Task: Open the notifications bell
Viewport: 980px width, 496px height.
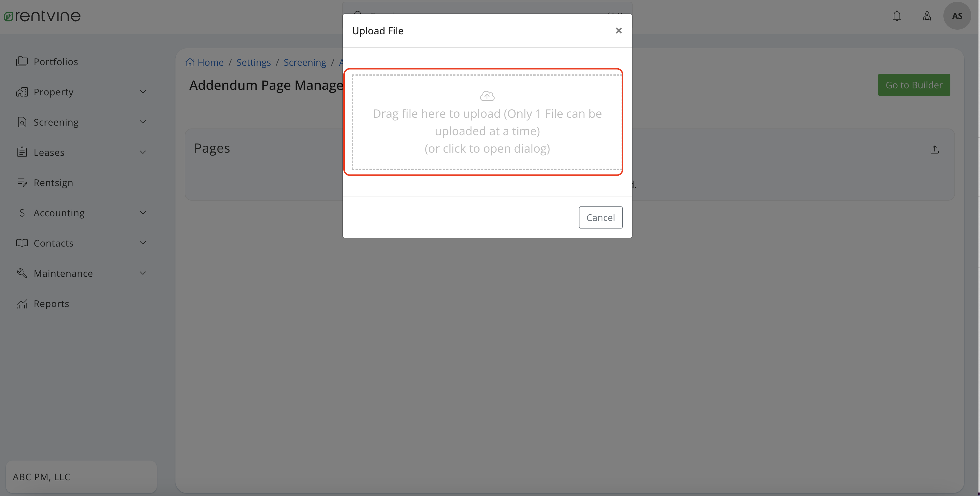Action: pos(897,16)
